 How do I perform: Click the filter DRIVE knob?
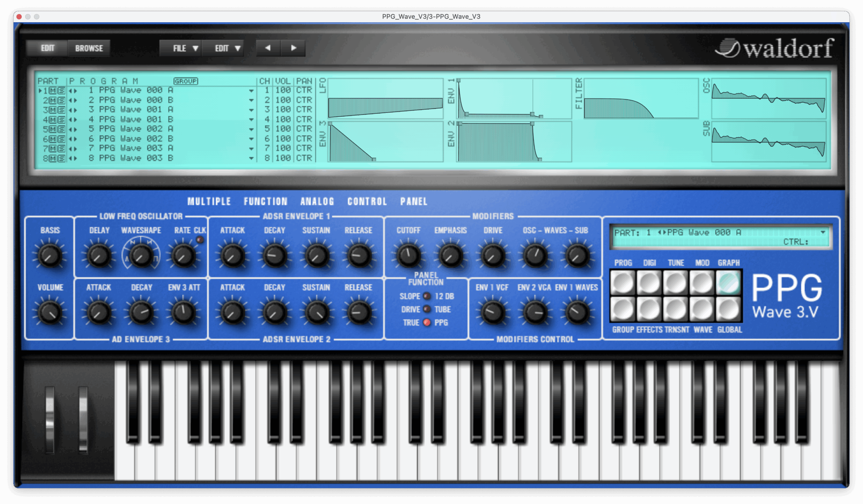[493, 256]
